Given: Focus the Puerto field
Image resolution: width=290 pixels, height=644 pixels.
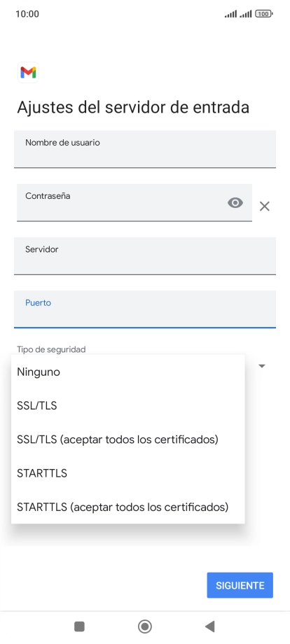Looking at the screenshot, I should click(145, 309).
